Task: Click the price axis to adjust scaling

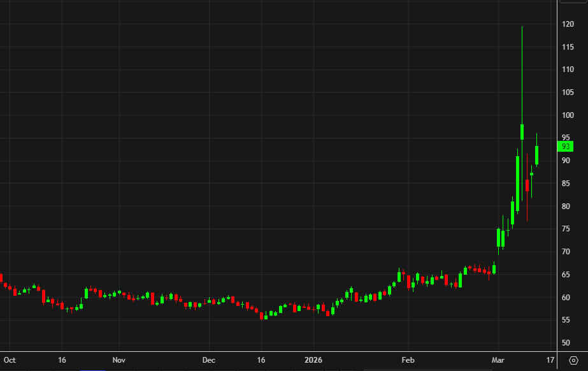Action: point(564,223)
